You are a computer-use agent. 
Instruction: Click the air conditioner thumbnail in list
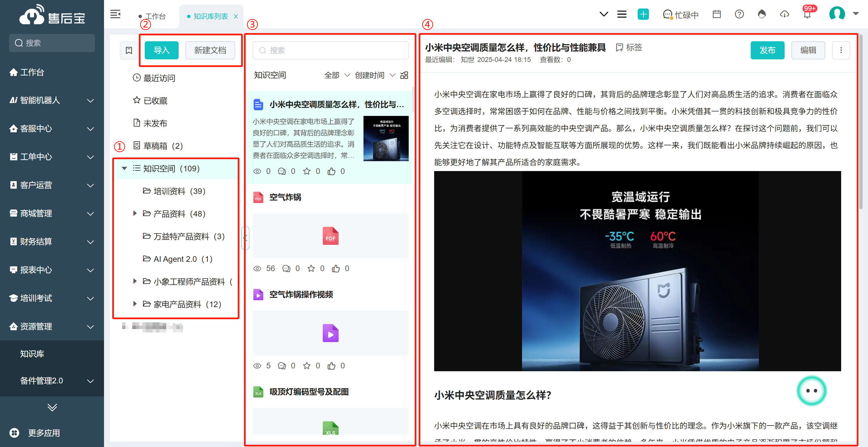tap(386, 138)
